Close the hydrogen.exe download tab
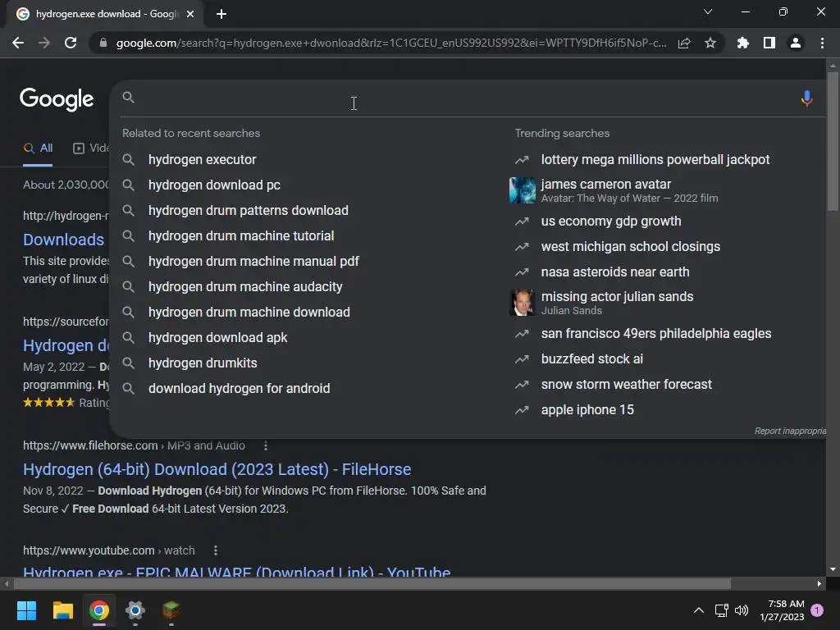This screenshot has width=840, height=630. click(190, 14)
